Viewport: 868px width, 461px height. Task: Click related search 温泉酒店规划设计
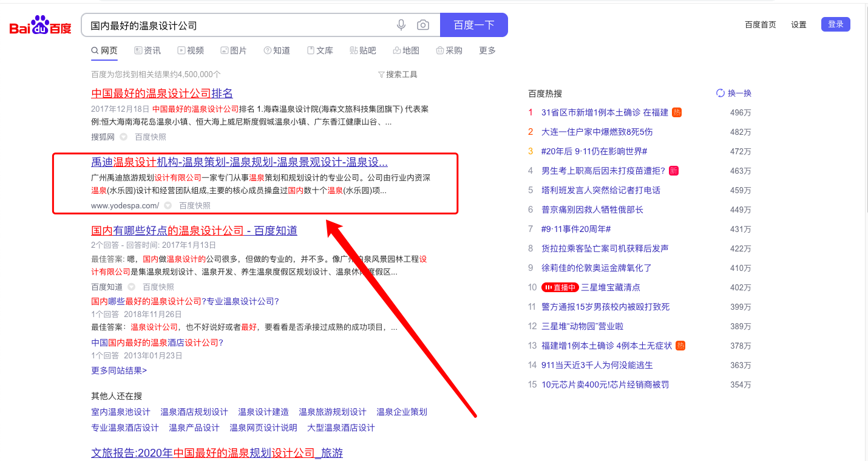[194, 412]
